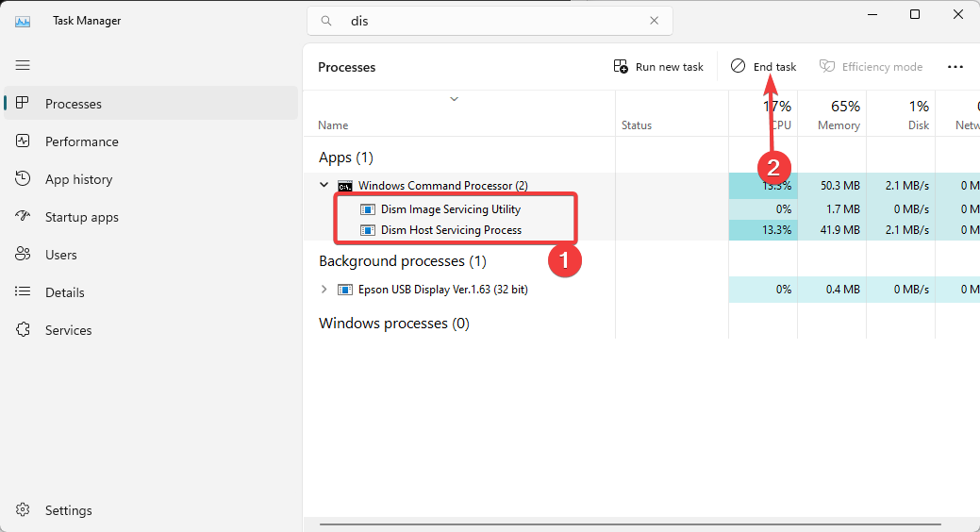Select Windows Command Processor (2) row
Screen dimensions: 980x532
pyautogui.click(x=642, y=186)
